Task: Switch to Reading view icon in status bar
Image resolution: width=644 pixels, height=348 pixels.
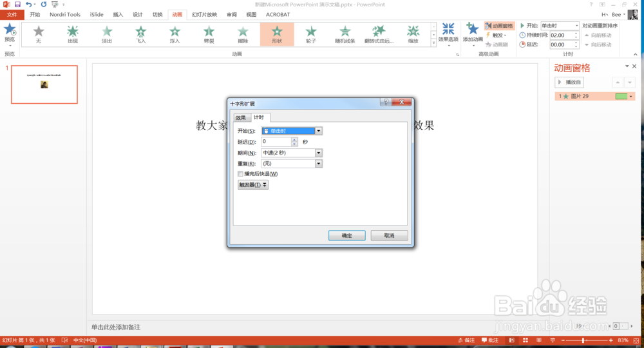Action: 539,340
